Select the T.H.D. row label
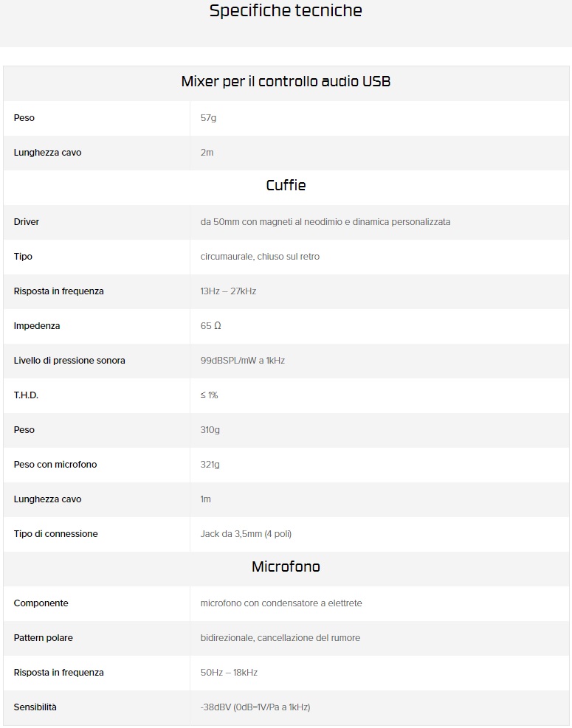This screenshot has width=572, height=728. pyautogui.click(x=26, y=395)
